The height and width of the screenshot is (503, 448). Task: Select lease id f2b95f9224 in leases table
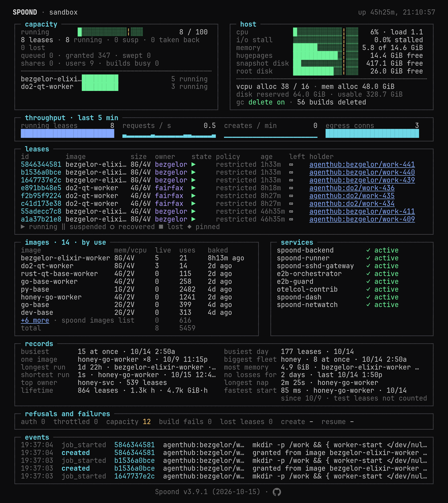41,196
